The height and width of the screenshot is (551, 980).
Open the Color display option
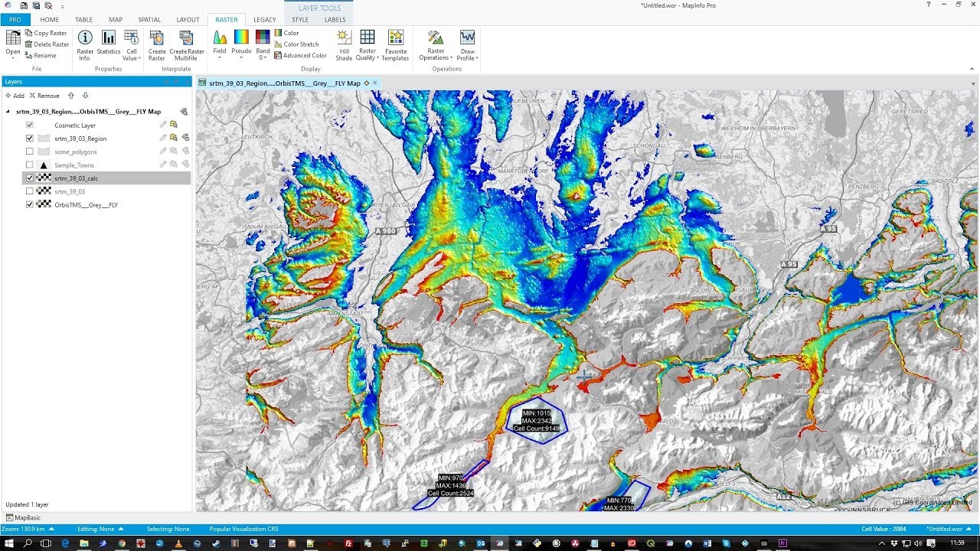286,34
